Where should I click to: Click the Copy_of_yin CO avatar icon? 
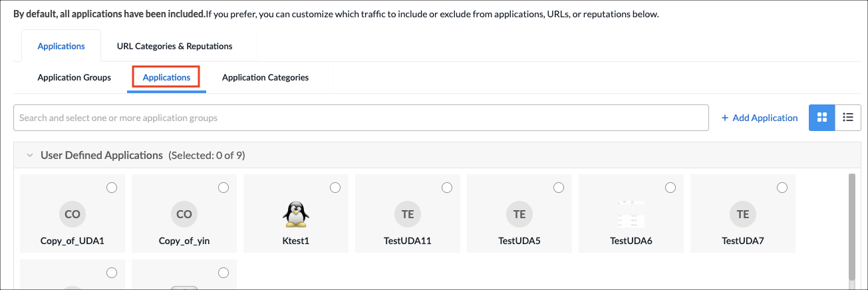coord(184,214)
